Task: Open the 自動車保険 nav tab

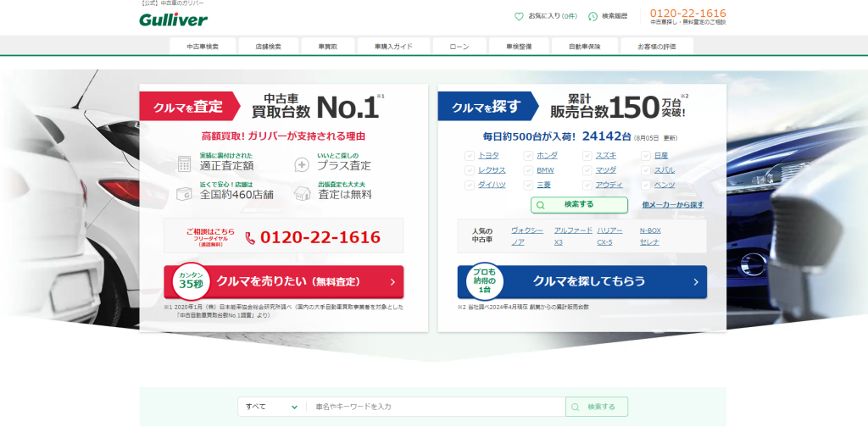Action: tap(585, 47)
